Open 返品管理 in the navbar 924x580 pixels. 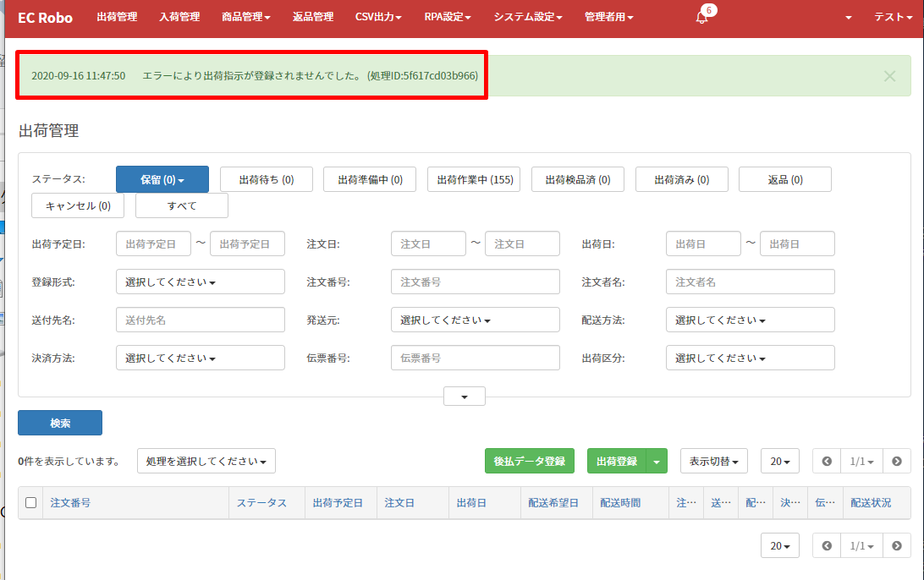(x=313, y=17)
